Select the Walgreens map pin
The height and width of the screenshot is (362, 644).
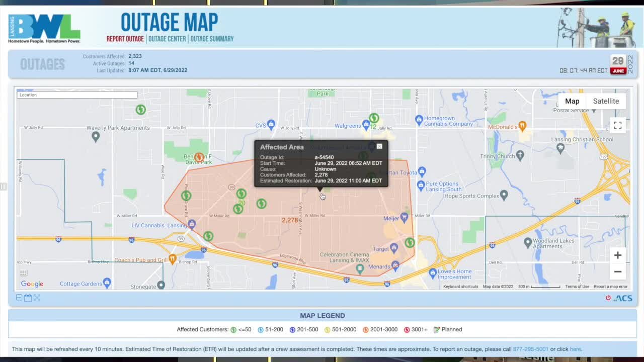pos(366,126)
